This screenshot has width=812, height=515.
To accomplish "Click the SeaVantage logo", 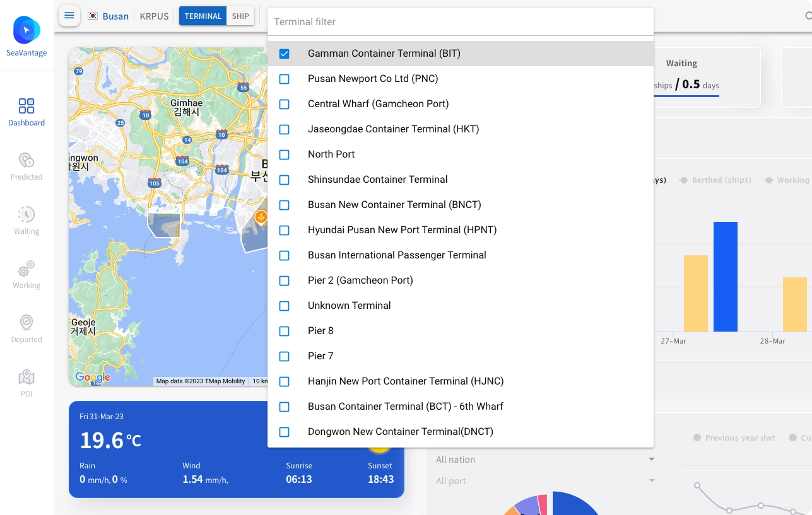I will coord(26,36).
